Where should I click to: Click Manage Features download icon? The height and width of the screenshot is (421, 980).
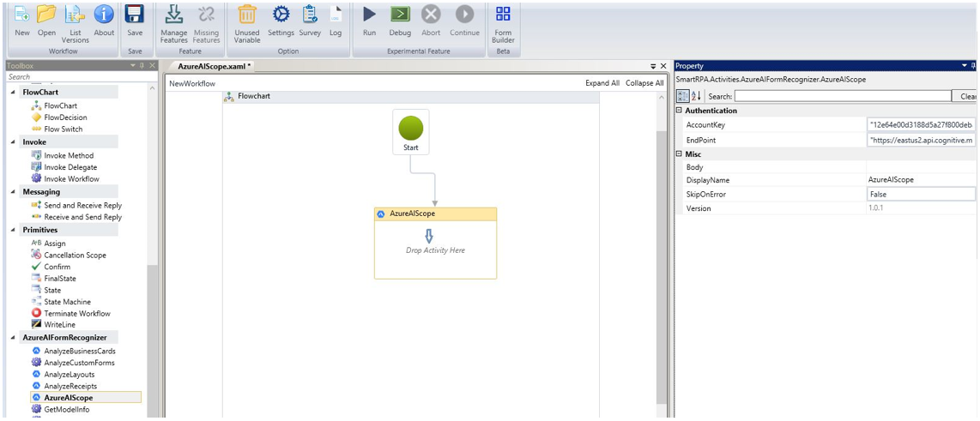[173, 15]
